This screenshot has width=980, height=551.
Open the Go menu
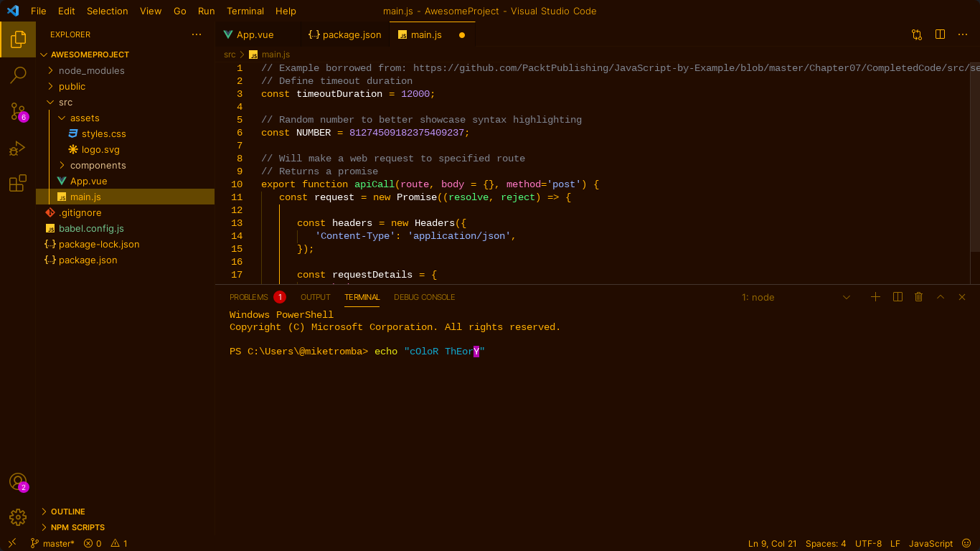pyautogui.click(x=180, y=11)
